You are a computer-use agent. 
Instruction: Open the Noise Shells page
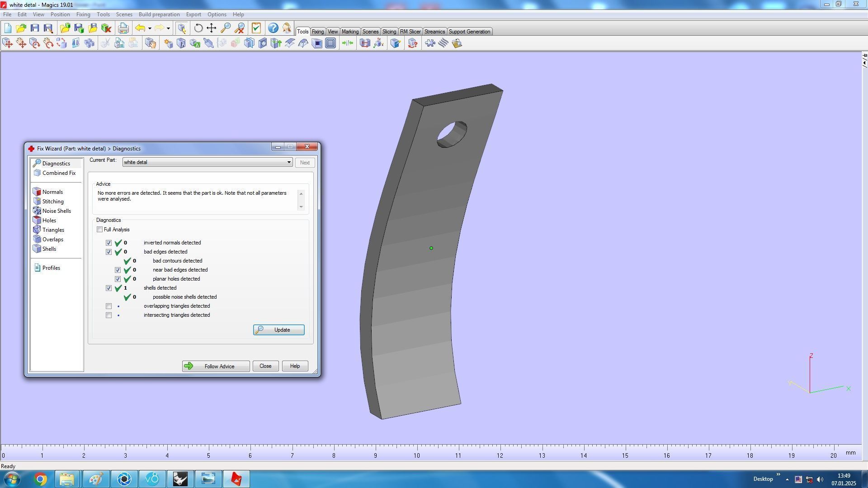56,211
